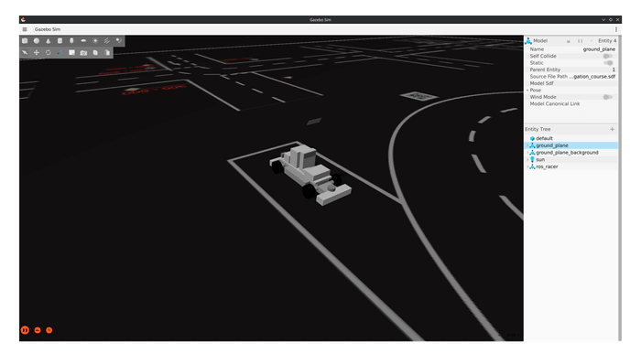Activate the select mode arrow tool
641x364 pixels.
pos(25,53)
